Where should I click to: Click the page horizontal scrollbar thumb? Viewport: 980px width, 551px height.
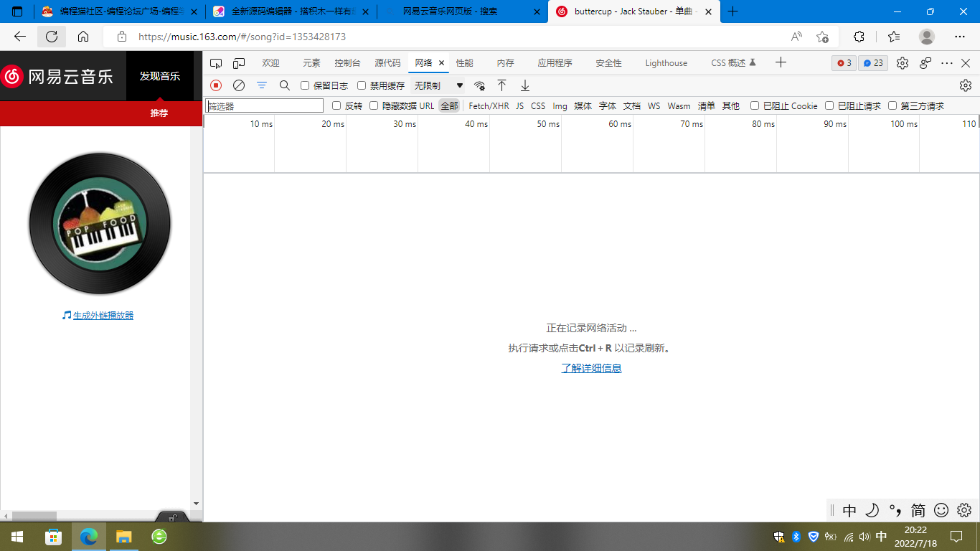click(x=34, y=516)
